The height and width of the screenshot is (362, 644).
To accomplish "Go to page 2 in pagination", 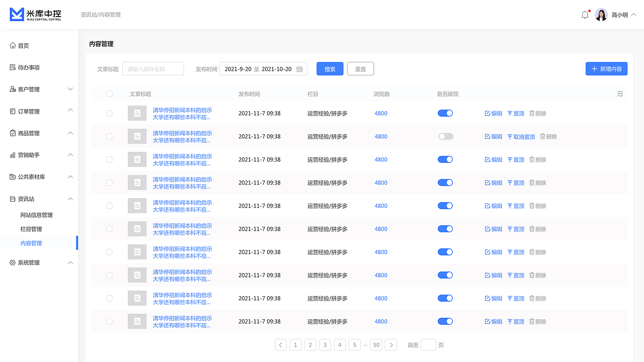I will [310, 345].
